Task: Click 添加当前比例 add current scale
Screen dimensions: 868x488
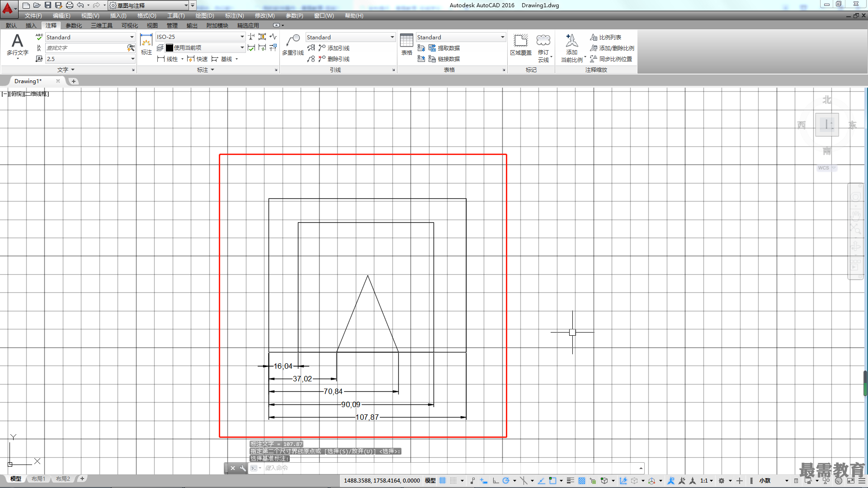Action: [x=572, y=48]
